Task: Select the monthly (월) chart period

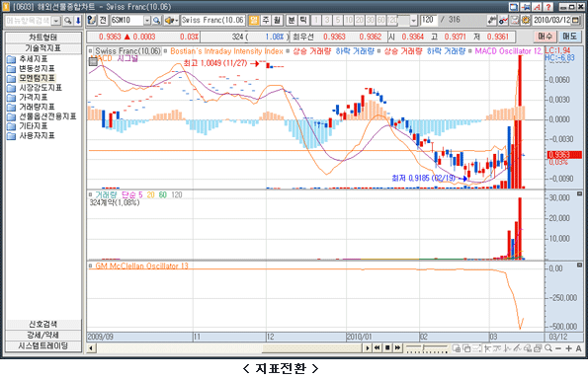Action: click(x=277, y=20)
